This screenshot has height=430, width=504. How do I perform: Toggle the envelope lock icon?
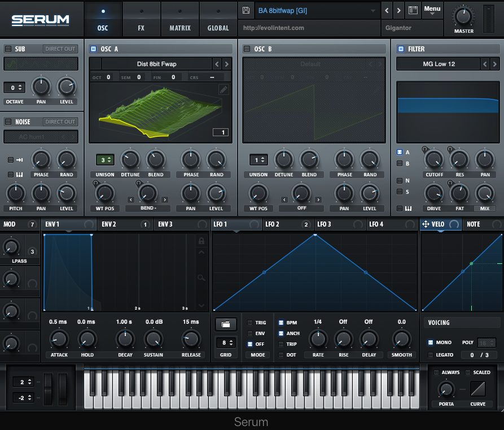(201, 241)
